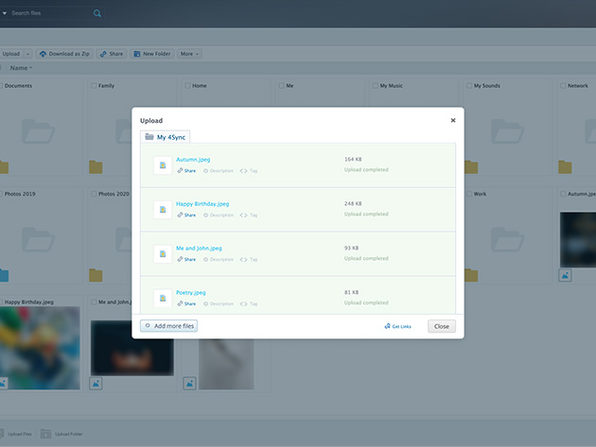
Task: Sort files by the Name dropdown
Action: (x=21, y=68)
